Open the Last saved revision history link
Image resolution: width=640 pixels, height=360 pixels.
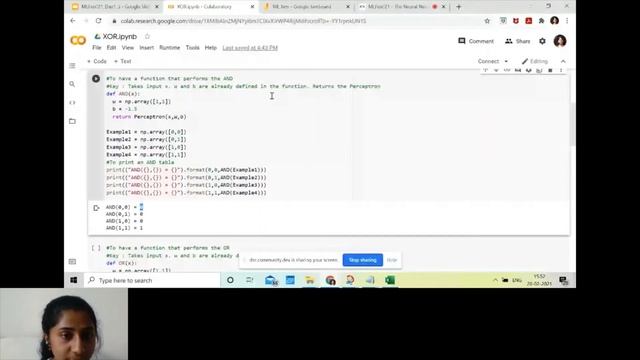coord(250,48)
